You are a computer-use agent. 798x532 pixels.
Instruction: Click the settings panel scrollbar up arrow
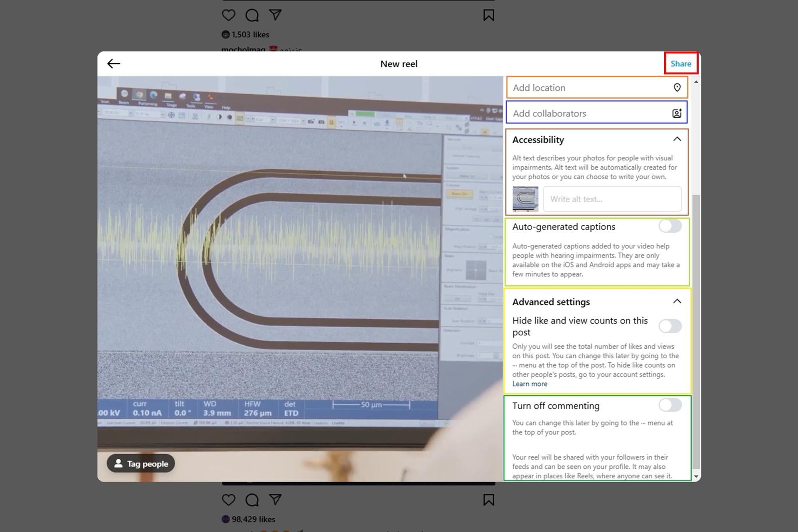pyautogui.click(x=696, y=82)
